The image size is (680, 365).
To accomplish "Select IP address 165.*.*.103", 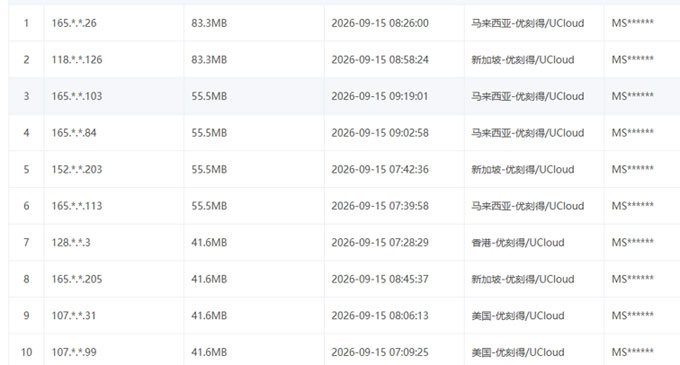I will click(77, 96).
